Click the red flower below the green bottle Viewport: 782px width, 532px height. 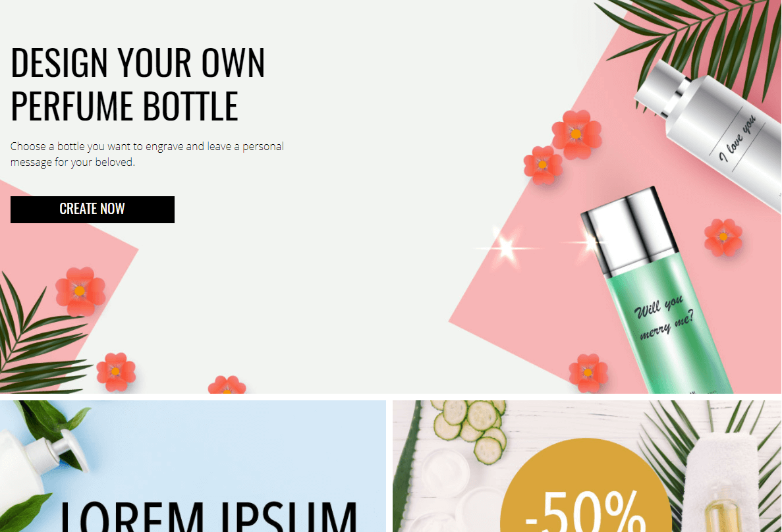(x=588, y=373)
